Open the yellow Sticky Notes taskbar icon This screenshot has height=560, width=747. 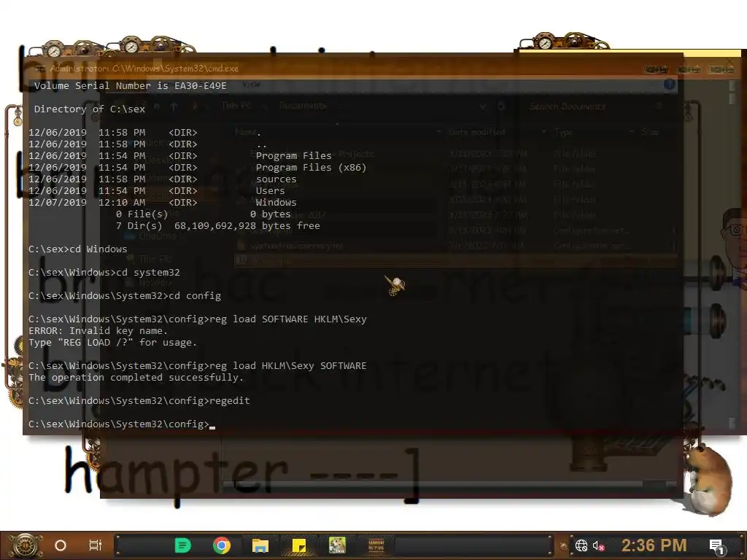(x=298, y=545)
